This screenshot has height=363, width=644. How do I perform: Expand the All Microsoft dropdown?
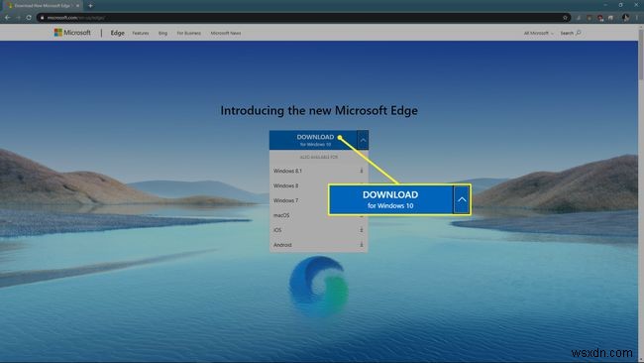pos(538,33)
